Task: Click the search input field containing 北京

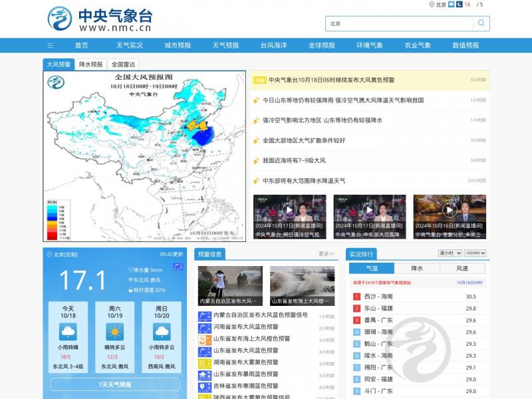Action: pyautogui.click(x=399, y=23)
